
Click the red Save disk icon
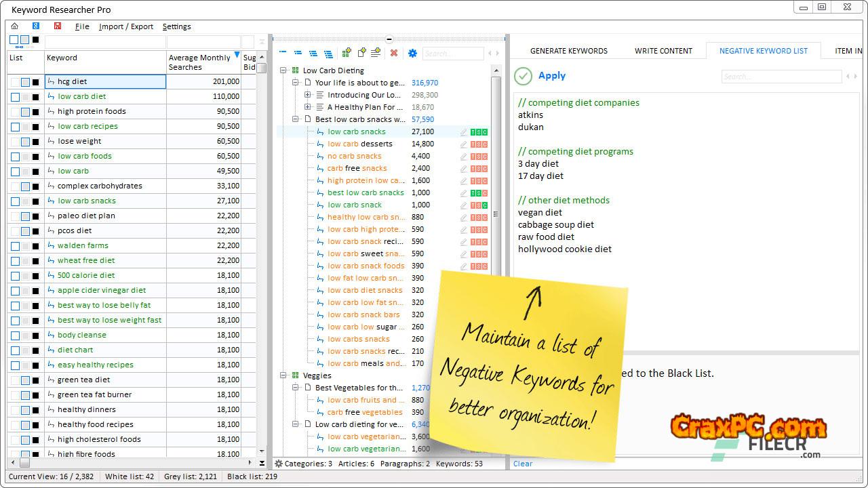tap(58, 26)
